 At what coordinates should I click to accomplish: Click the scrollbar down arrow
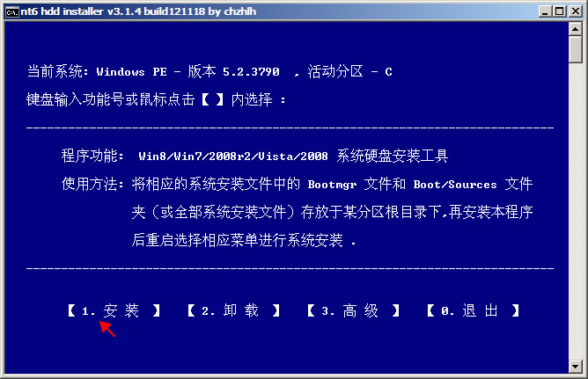coord(576,366)
